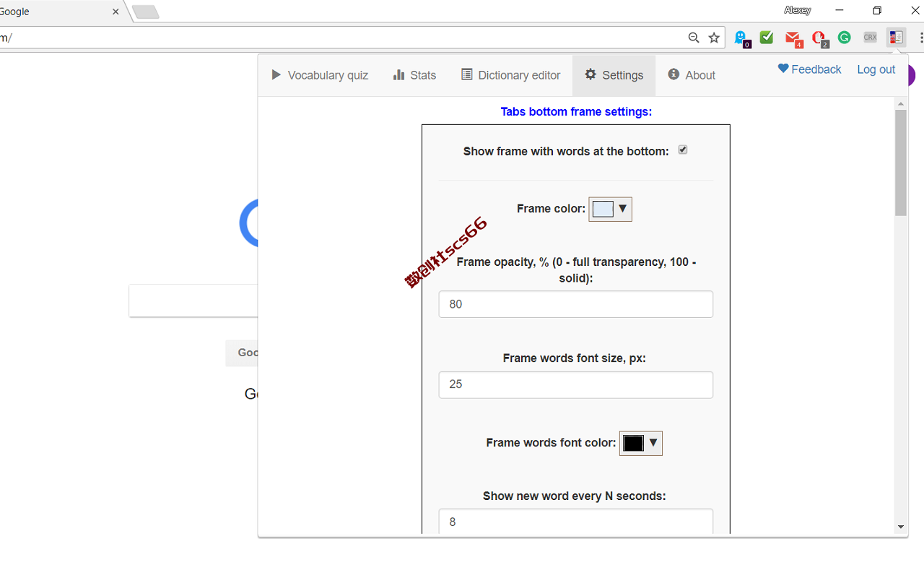Open the Dictionary editor tab
This screenshot has height=578, width=924.
(511, 75)
